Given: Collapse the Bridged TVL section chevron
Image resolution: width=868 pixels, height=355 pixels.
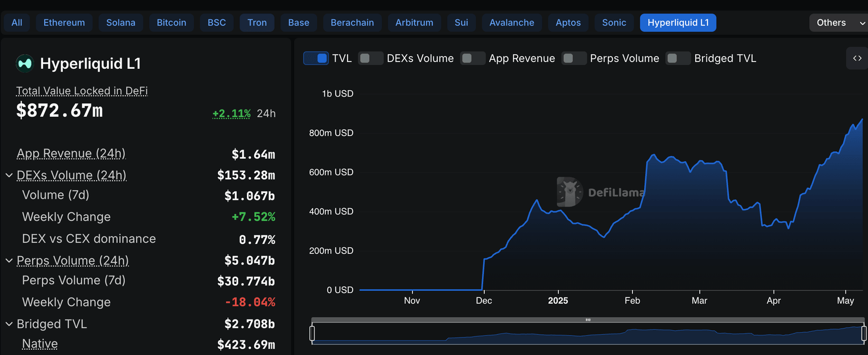Looking at the screenshot, I should (x=9, y=325).
